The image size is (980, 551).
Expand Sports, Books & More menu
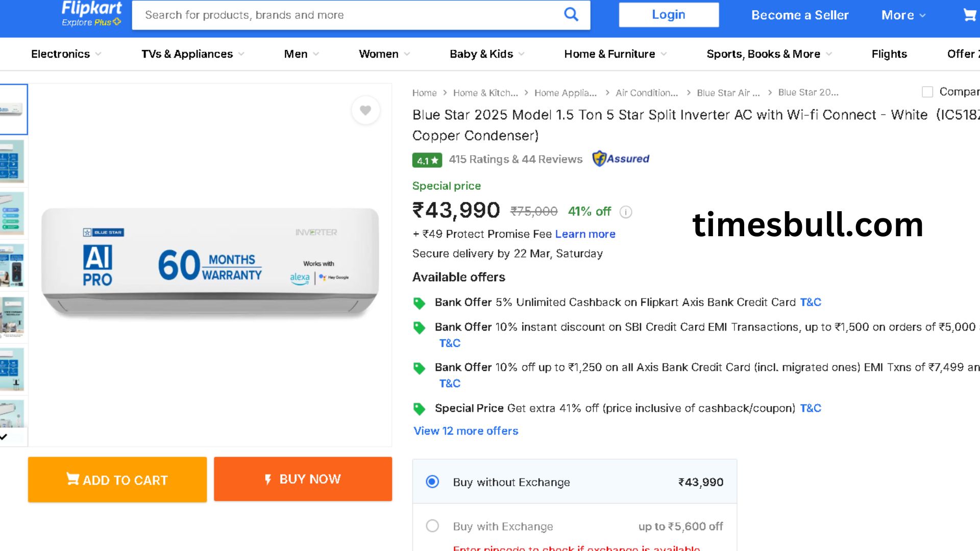[x=769, y=54]
